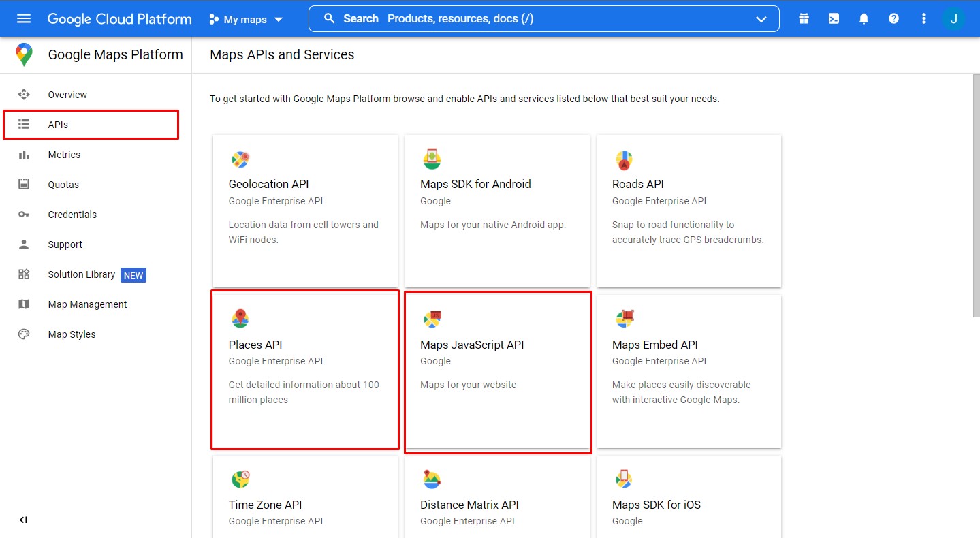Open the Maps JavaScript API title
The width and height of the screenshot is (980, 538).
point(472,345)
